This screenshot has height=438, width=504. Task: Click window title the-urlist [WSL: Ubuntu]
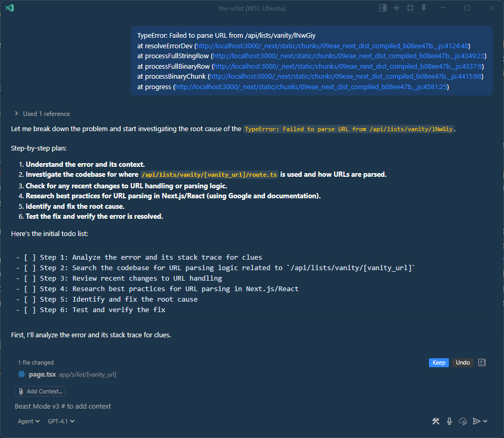251,8
